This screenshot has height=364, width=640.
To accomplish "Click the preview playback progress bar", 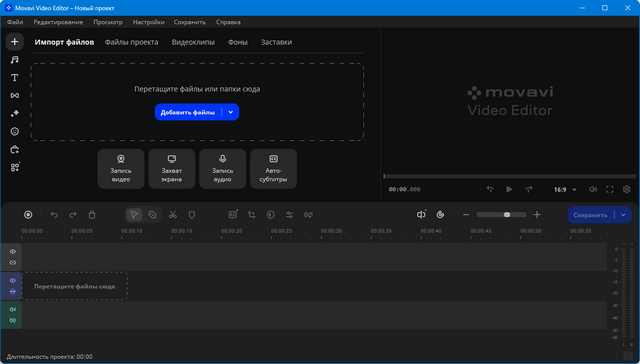I will click(509, 176).
